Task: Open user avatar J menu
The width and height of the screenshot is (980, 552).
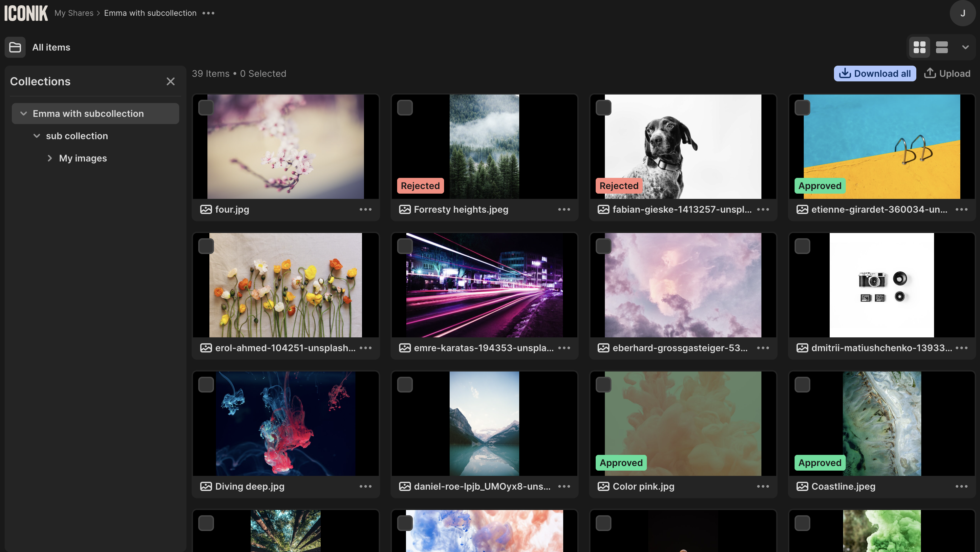Action: (962, 13)
